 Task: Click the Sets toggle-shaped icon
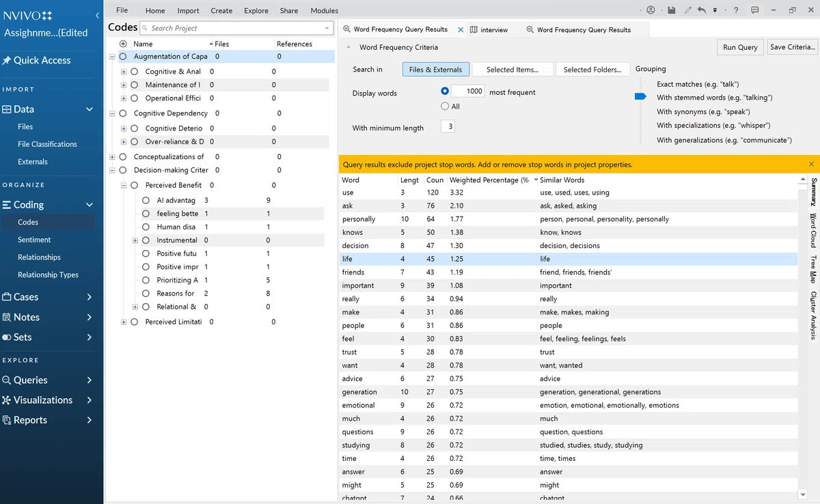click(x=7, y=337)
